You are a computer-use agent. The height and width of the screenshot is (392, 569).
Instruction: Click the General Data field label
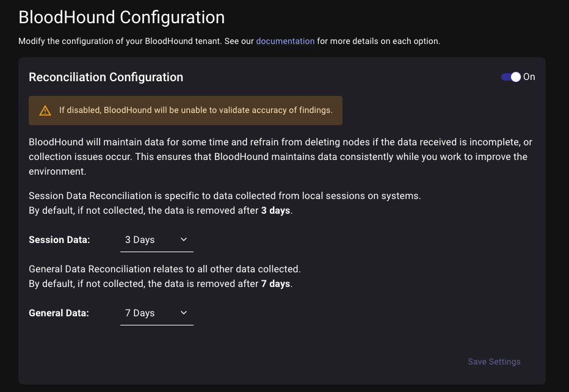(x=59, y=313)
